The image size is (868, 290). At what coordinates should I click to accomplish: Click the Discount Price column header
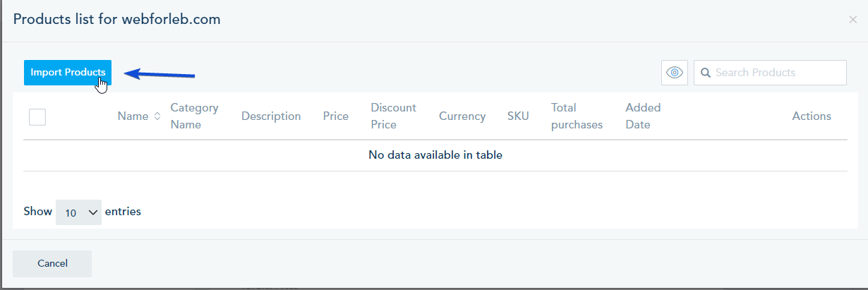pos(393,116)
